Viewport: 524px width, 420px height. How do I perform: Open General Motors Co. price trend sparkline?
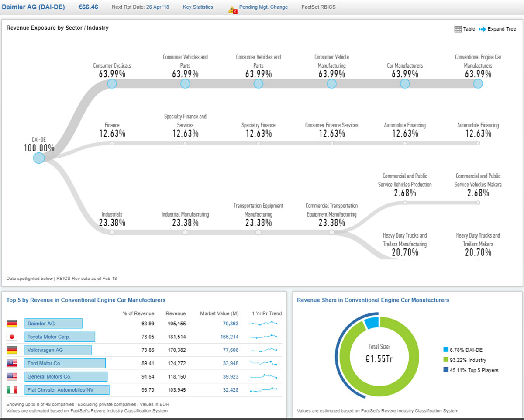pyautogui.click(x=263, y=376)
